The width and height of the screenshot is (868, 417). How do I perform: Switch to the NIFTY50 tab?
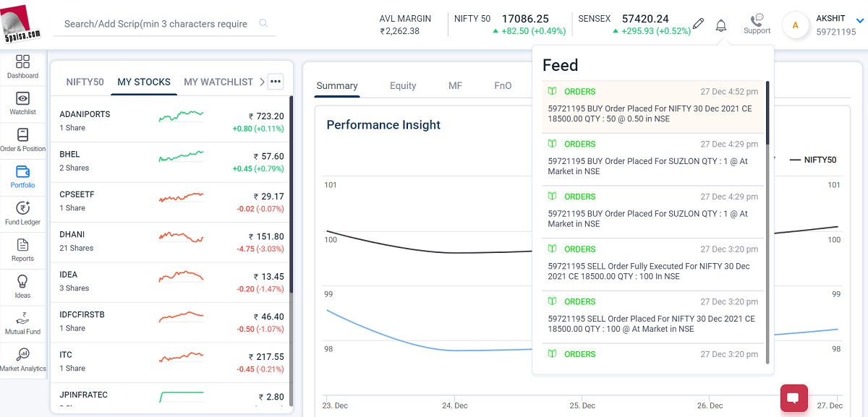[x=85, y=82]
